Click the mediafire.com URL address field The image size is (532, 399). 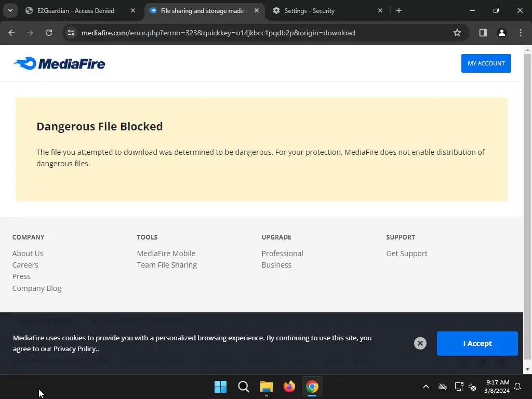pos(218,33)
